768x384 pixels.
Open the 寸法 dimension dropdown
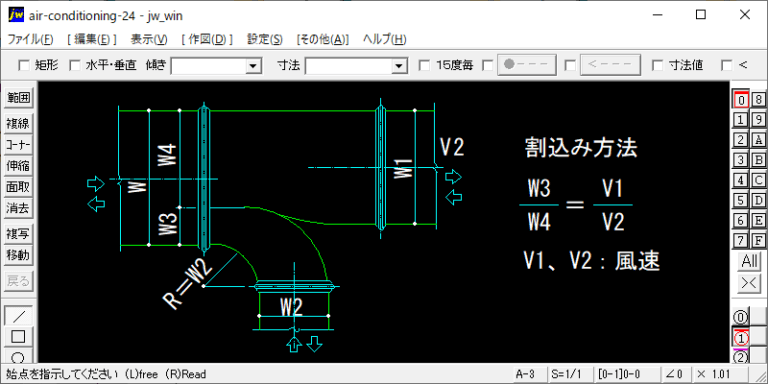(399, 66)
